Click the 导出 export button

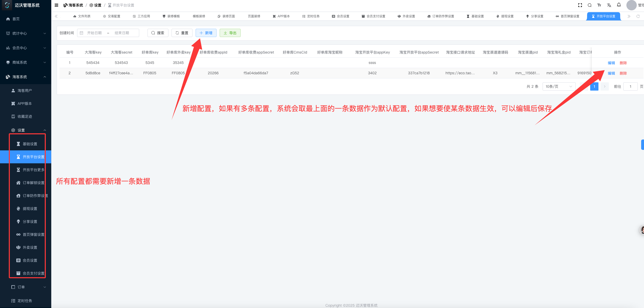click(230, 33)
